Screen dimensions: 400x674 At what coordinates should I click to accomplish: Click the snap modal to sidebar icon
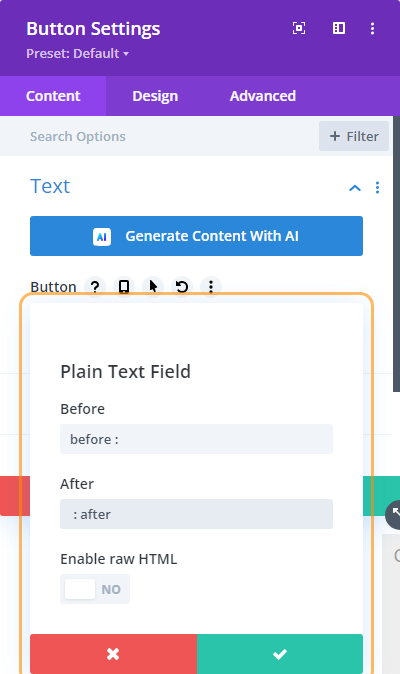[x=339, y=28]
